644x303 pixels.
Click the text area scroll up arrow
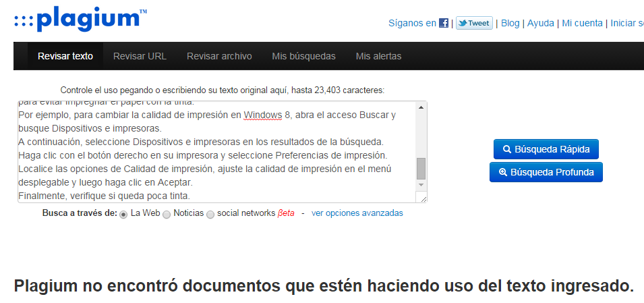click(421, 108)
